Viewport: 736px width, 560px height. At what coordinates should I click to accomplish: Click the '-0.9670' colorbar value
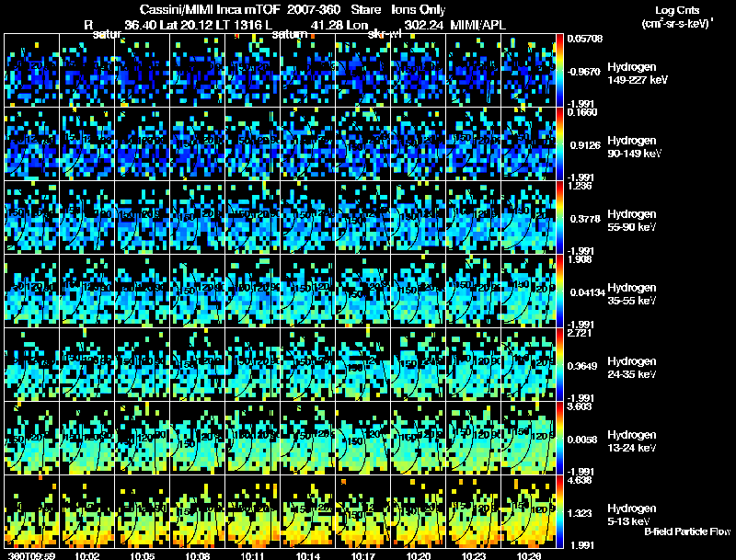pyautogui.click(x=584, y=72)
